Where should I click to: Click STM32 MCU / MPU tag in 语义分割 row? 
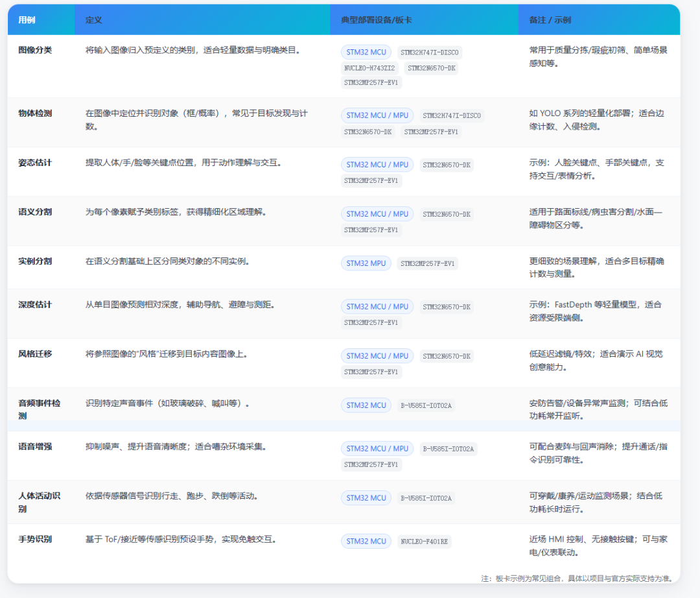pos(377,214)
